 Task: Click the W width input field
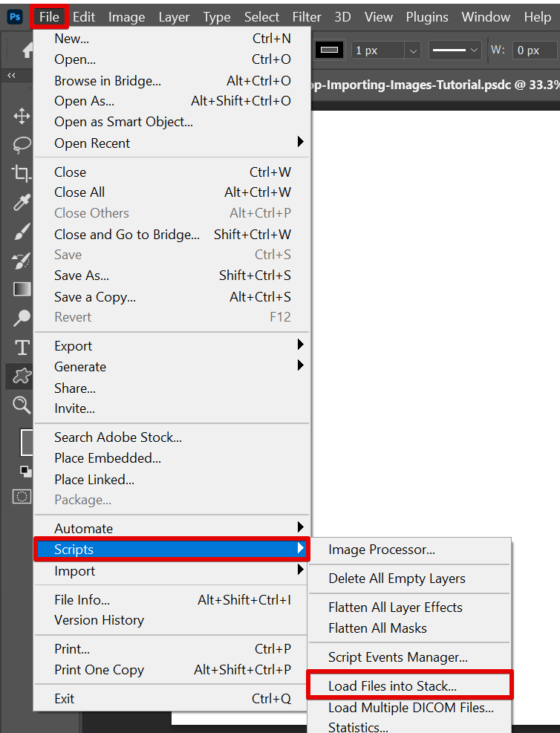click(x=535, y=50)
